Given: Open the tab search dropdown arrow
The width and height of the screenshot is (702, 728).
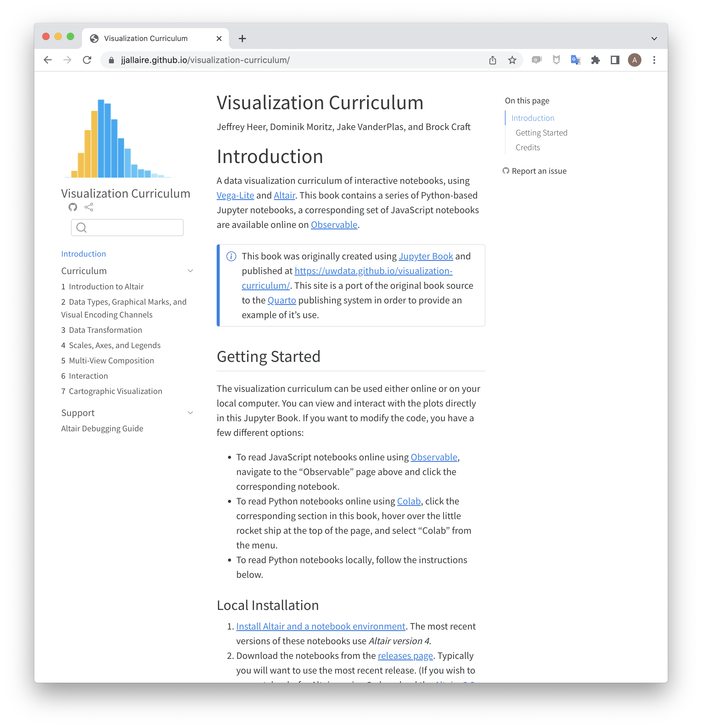Looking at the screenshot, I should pos(654,39).
